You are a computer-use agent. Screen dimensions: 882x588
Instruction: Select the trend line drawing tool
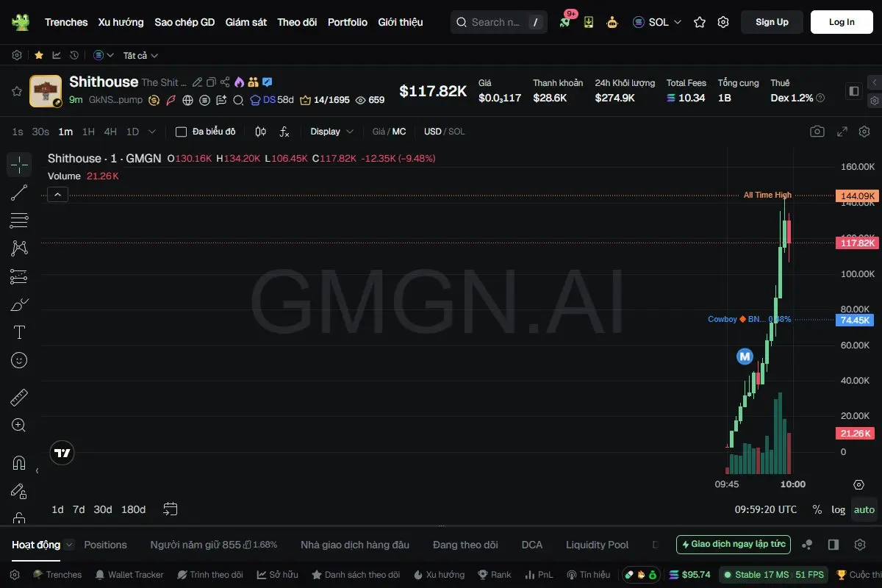point(19,193)
